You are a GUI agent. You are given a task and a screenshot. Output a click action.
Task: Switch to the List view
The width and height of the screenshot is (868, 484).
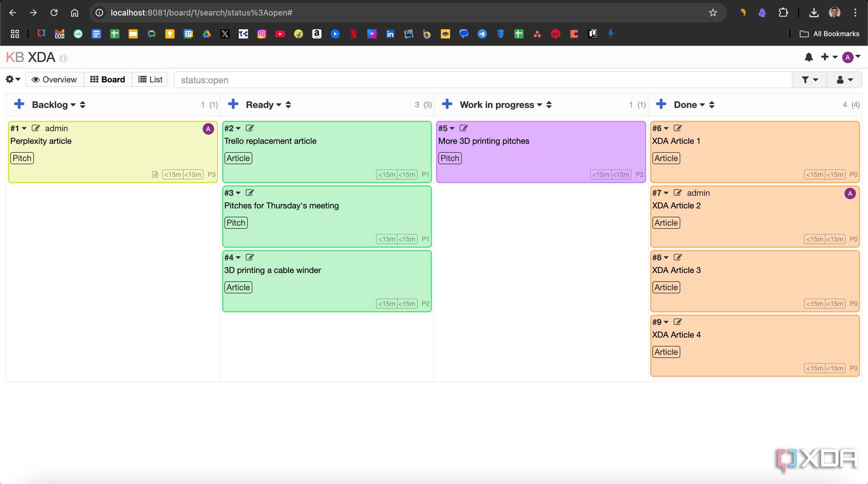(150, 80)
